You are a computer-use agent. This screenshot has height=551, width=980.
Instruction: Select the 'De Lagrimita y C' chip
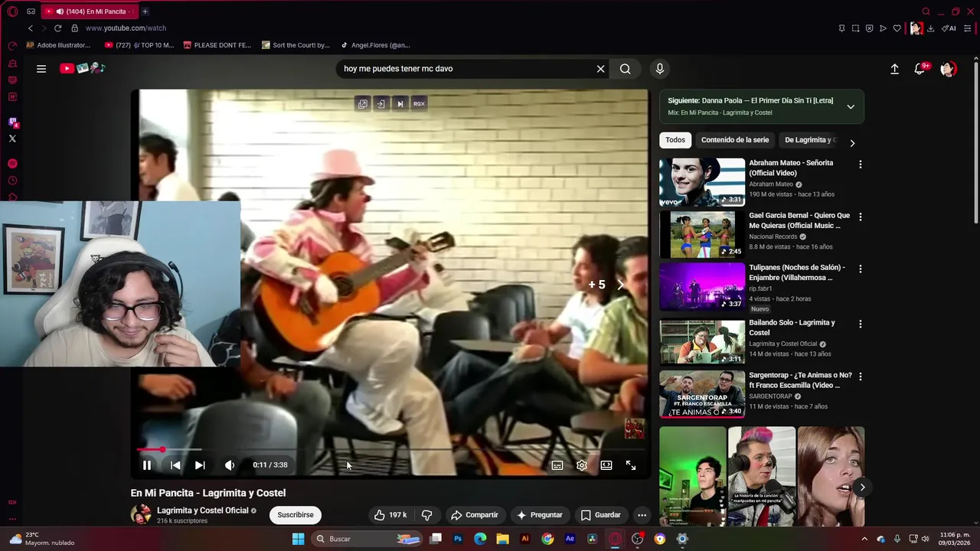tap(811, 140)
